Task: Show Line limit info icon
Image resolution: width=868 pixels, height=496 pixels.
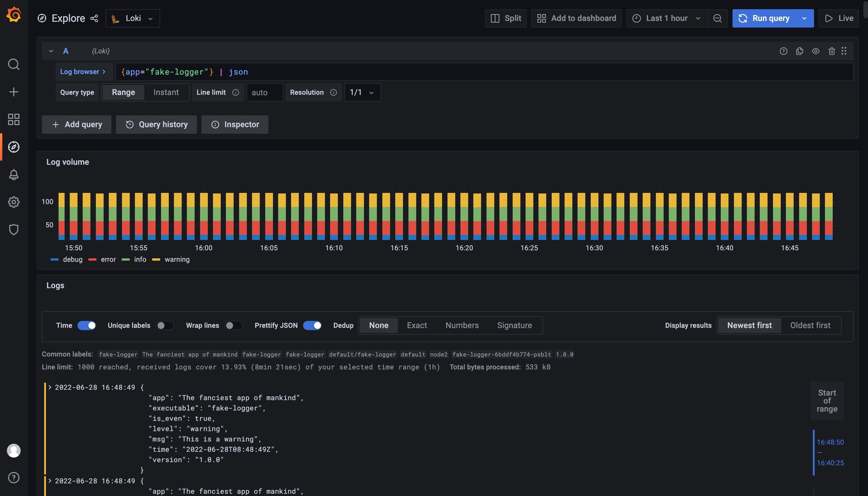Action: [235, 92]
